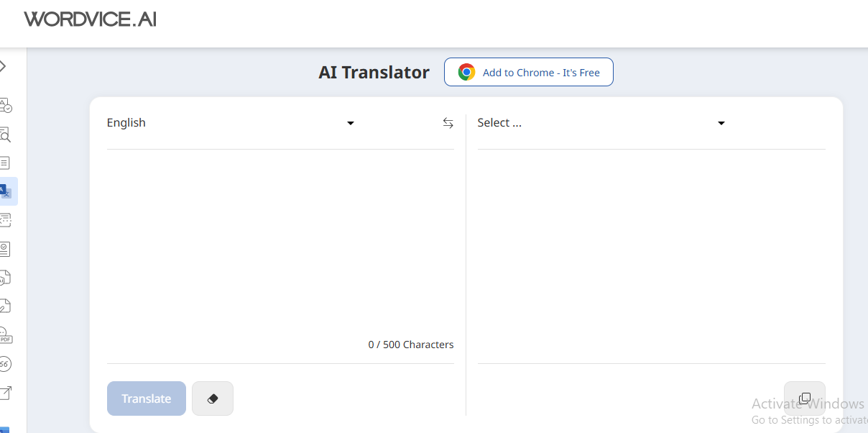Expand the left sidebar with the chevron arrow
This screenshot has width=868, height=433.
coord(4,67)
